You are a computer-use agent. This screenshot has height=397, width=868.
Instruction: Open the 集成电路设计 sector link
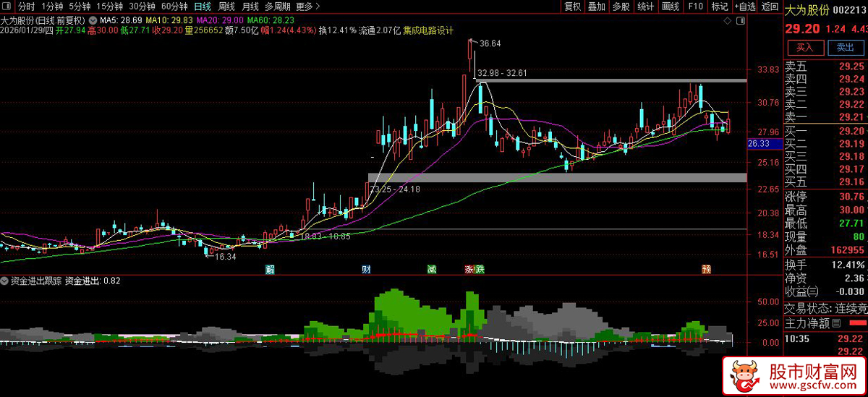[x=428, y=30]
